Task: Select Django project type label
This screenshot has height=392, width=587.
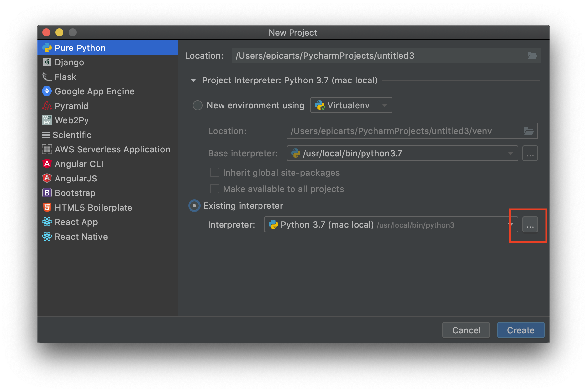Action: [69, 62]
